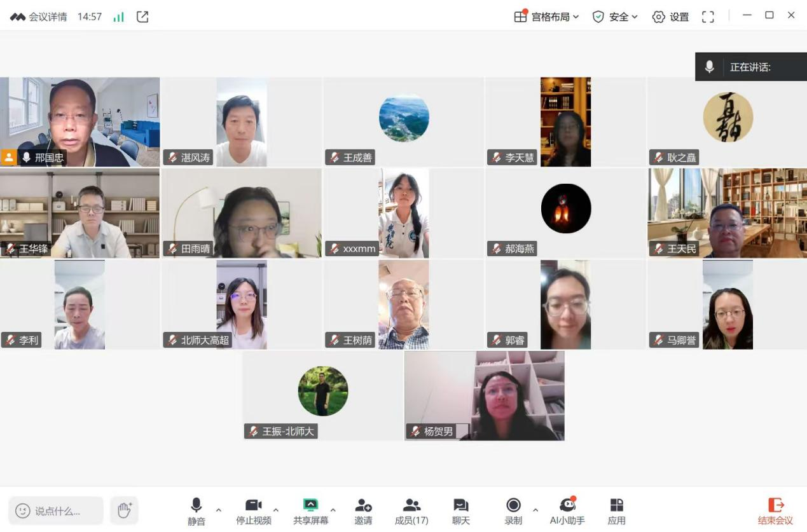Image resolution: width=807 pixels, height=532 pixels.
Task: Open the 应用 apps panel
Action: 616,504
